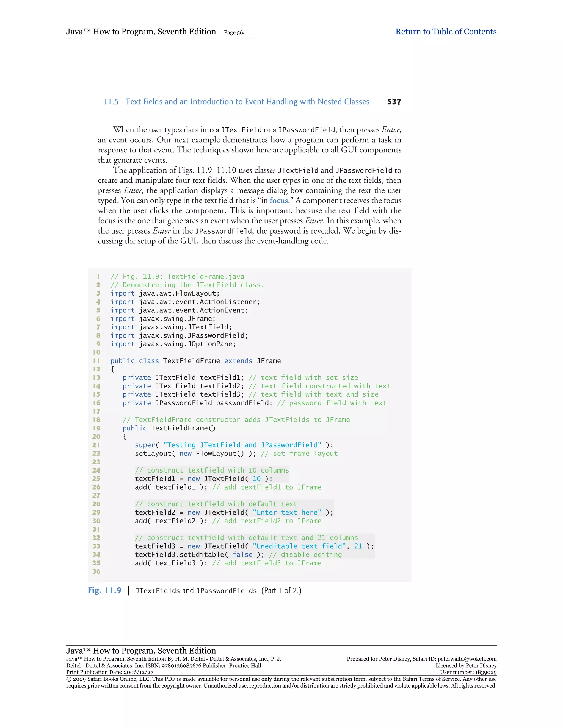Click the 'private JPasswordField passwordField' line
The width and height of the screenshot is (563, 728).
pyautogui.click(x=197, y=403)
